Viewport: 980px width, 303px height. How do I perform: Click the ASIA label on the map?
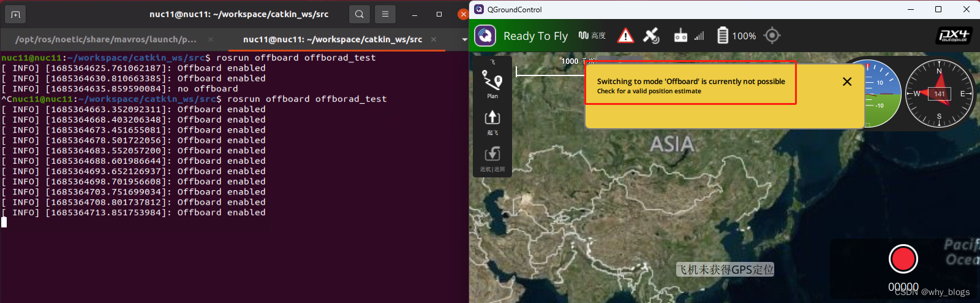(672, 144)
